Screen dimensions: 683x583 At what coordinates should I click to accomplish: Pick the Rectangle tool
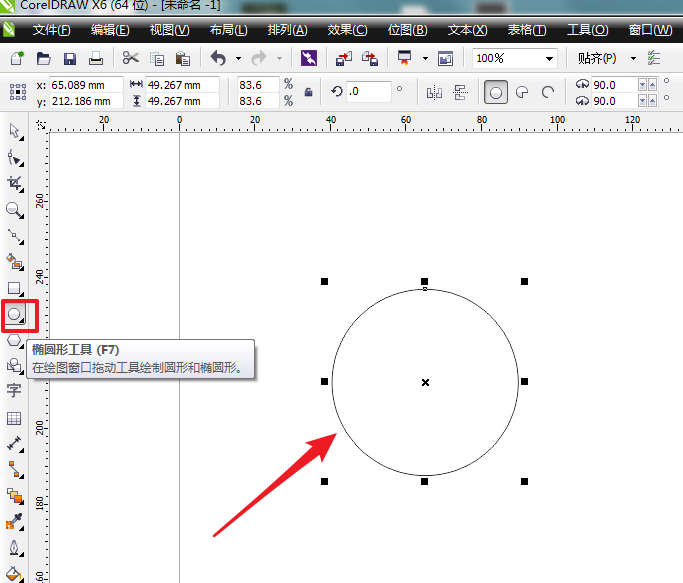[15, 288]
